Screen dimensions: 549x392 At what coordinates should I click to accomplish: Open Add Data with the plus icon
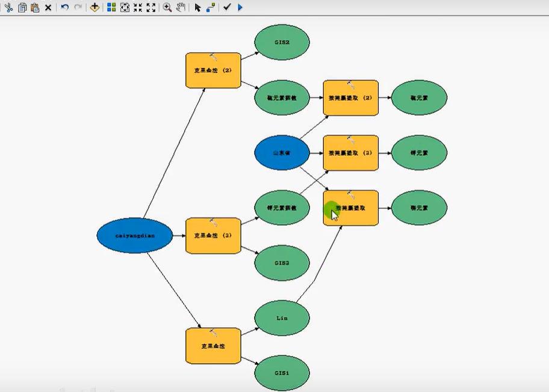(x=95, y=7)
